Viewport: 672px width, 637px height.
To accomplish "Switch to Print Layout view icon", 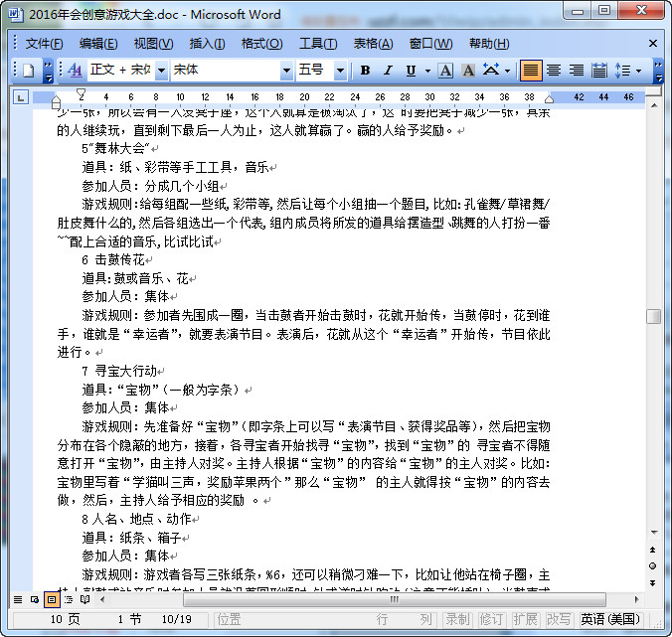I will tap(52, 599).
